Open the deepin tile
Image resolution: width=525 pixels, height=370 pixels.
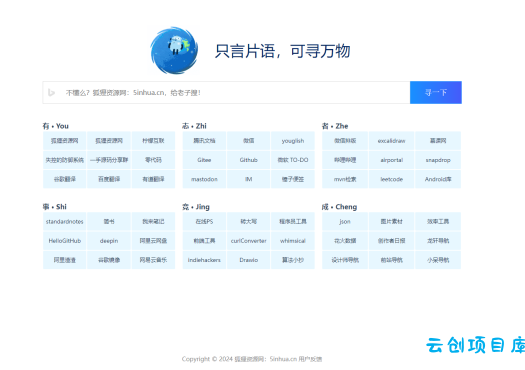[109, 241]
